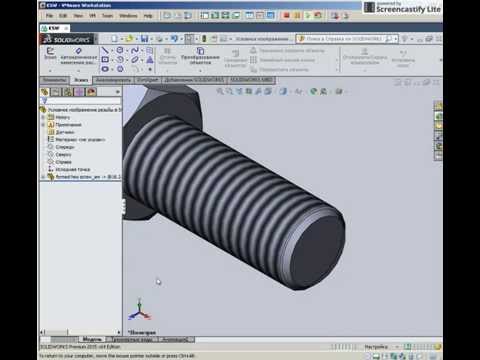Open dropdown arrow under Эскиз button

(x=50, y=71)
